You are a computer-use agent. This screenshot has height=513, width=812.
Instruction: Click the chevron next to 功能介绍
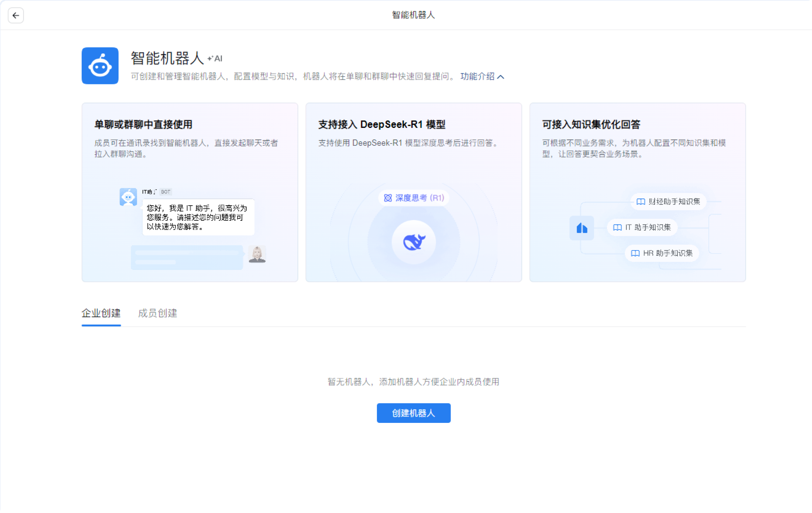501,77
